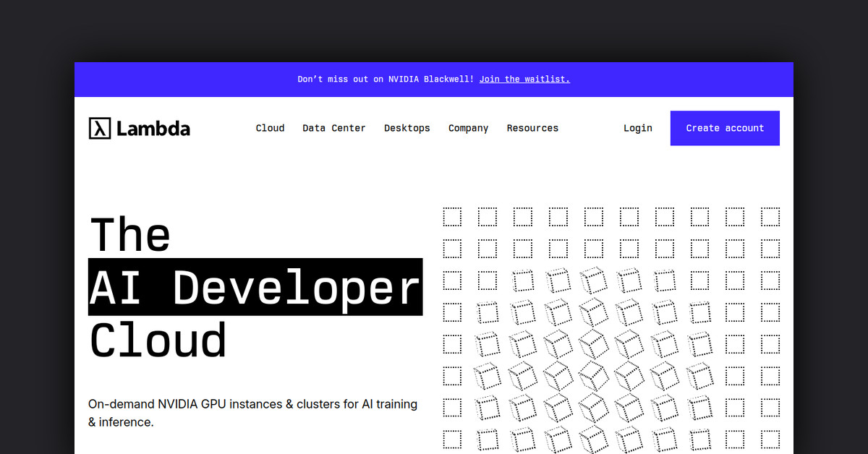Click the Login link

[637, 128]
